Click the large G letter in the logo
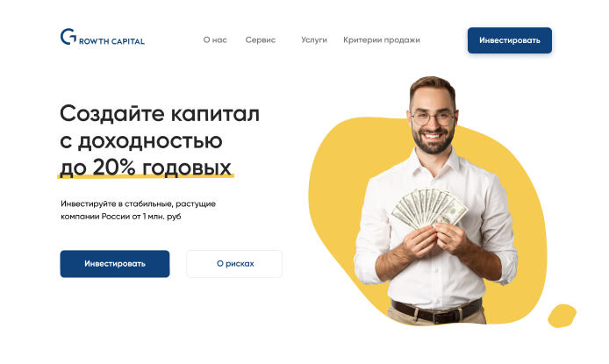Image resolution: width=609 pixels, height=364 pixels. pyautogui.click(x=68, y=37)
